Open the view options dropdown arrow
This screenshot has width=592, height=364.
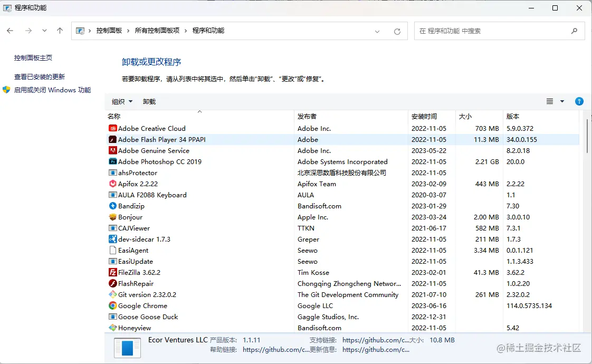[562, 101]
